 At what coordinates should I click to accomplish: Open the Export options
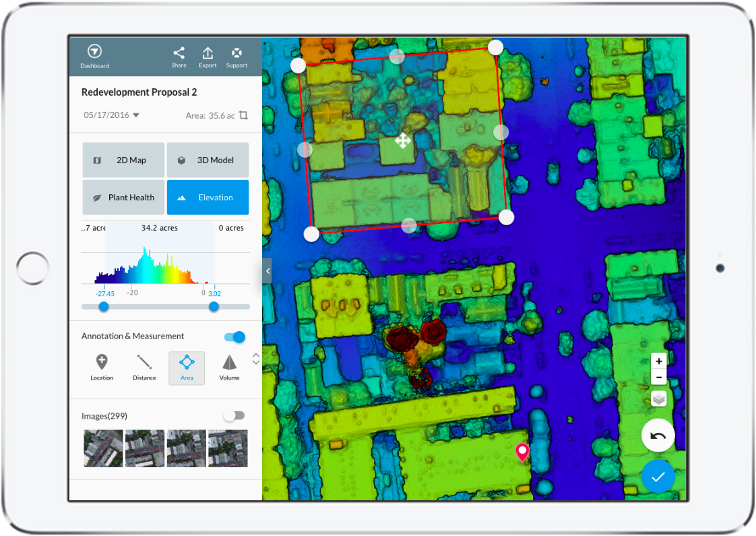[x=208, y=56]
